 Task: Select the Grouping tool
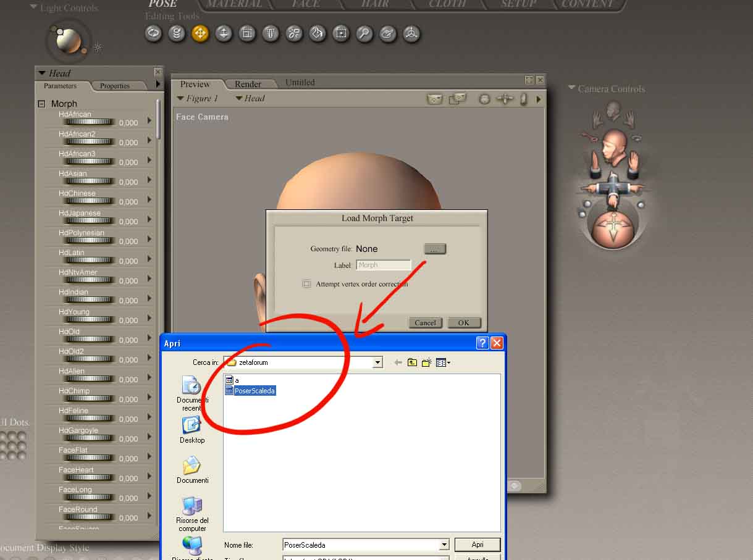click(341, 33)
